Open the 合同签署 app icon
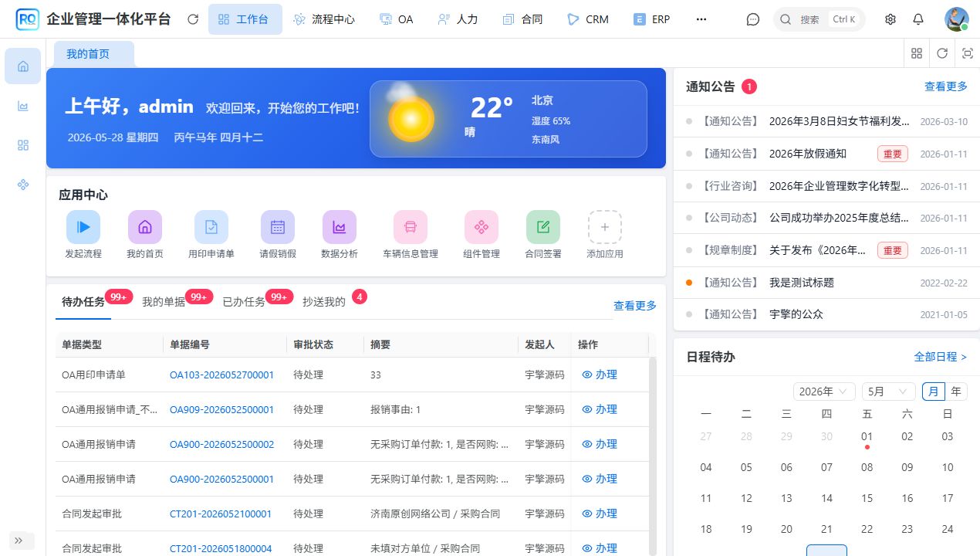This screenshot has width=980, height=556. (543, 227)
